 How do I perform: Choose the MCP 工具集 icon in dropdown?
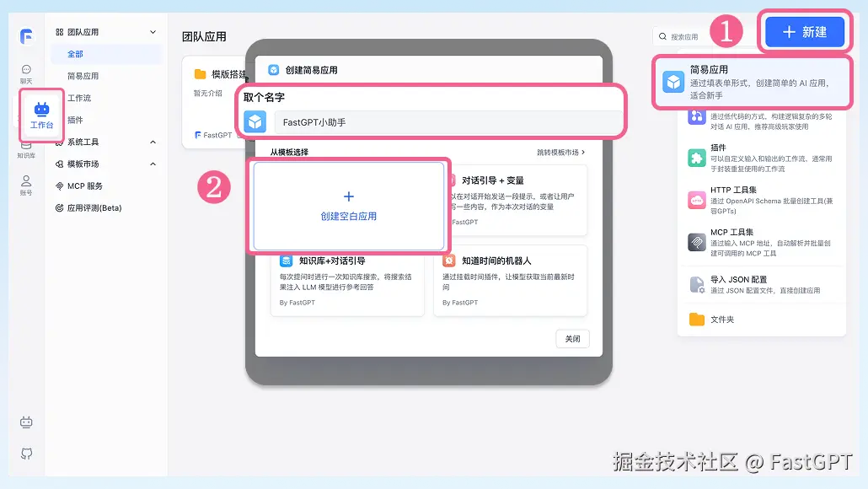[696, 243]
